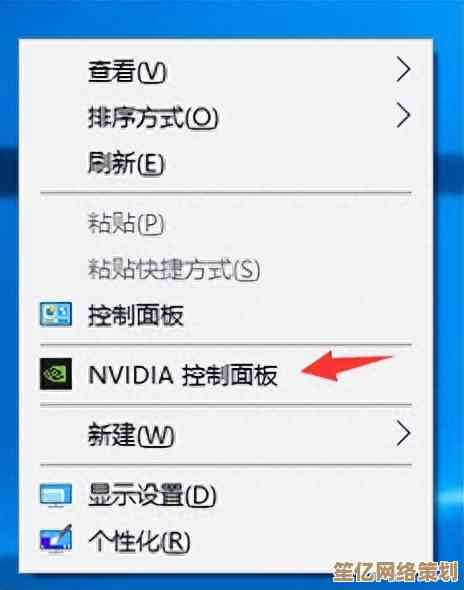This screenshot has width=464, height=590.
Task: Open the 查看(V) menu entry
Action: click(127, 71)
